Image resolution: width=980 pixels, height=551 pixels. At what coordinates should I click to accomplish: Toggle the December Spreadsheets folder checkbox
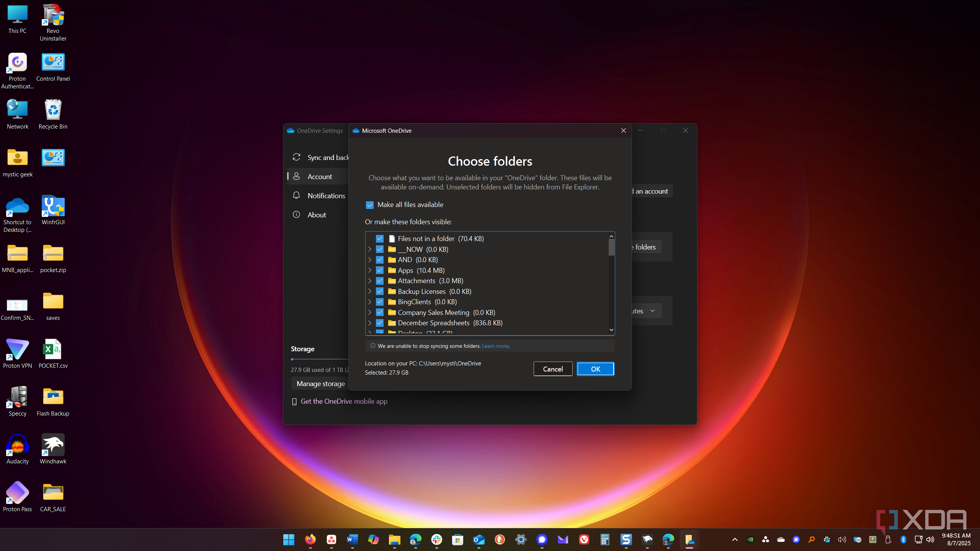tap(380, 323)
